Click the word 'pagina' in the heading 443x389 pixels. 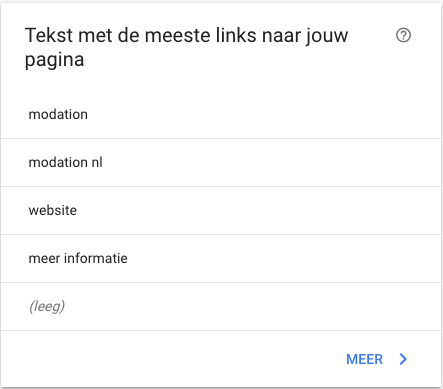(x=54, y=60)
